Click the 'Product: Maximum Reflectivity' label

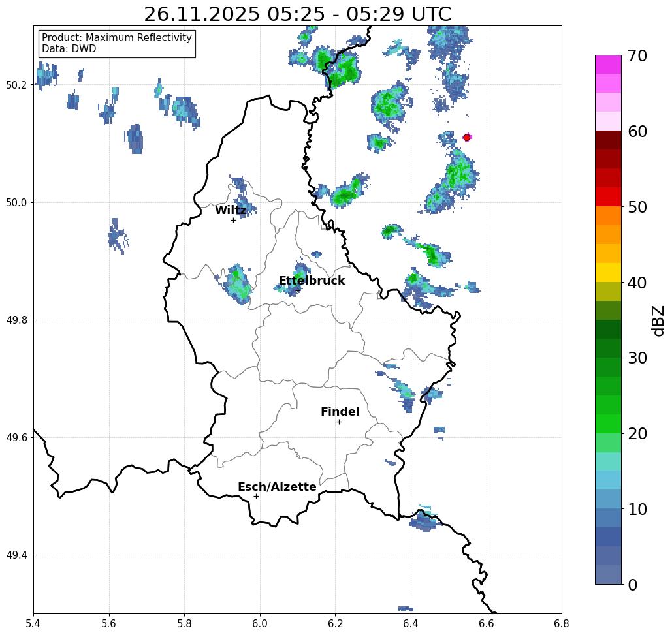click(x=116, y=38)
